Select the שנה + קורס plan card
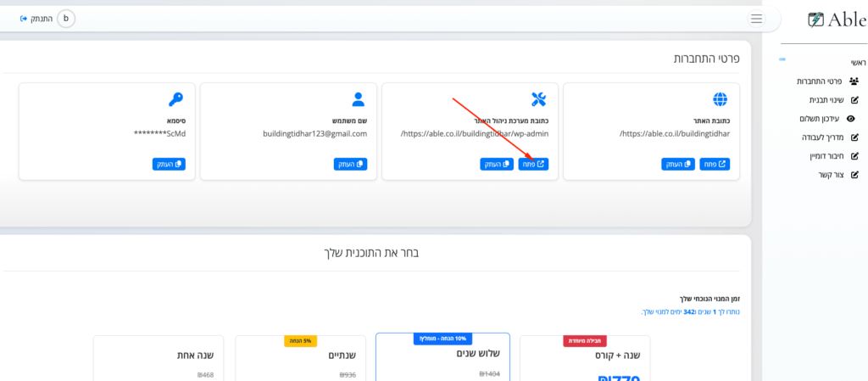Image resolution: width=868 pixels, height=381 pixels. click(585, 358)
